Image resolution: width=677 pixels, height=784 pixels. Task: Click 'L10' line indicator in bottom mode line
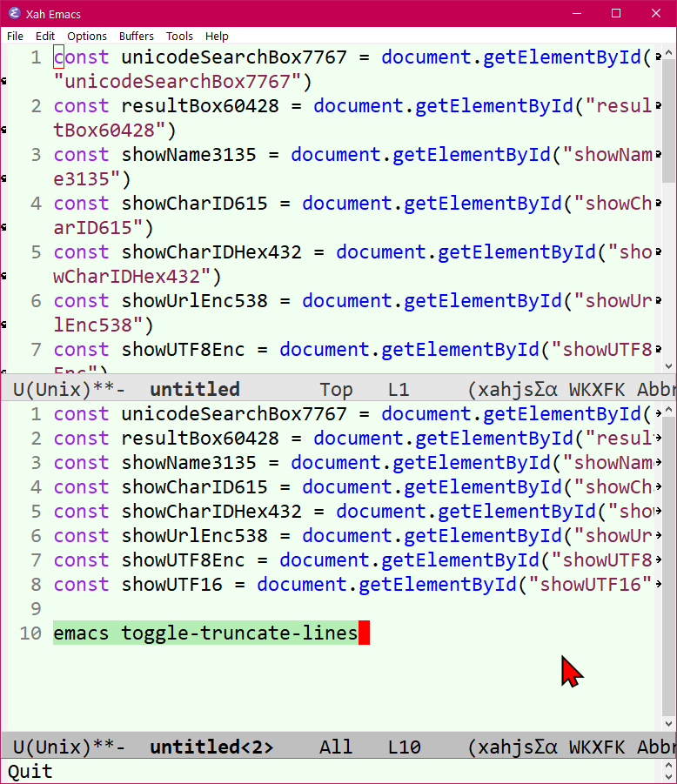(x=404, y=747)
